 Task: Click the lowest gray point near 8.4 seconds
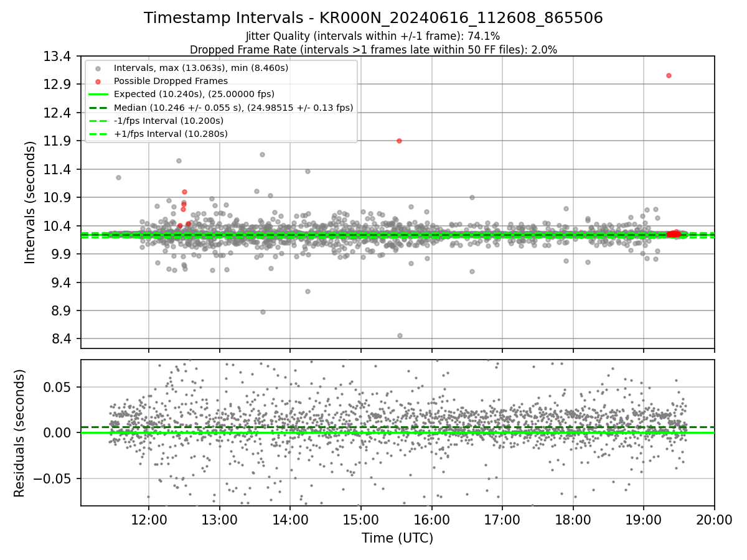tap(400, 335)
